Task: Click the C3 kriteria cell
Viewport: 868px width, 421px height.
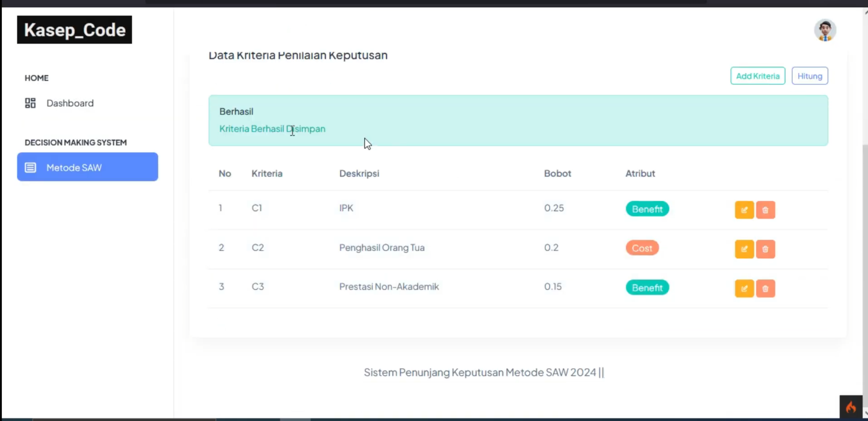Action: click(x=258, y=287)
